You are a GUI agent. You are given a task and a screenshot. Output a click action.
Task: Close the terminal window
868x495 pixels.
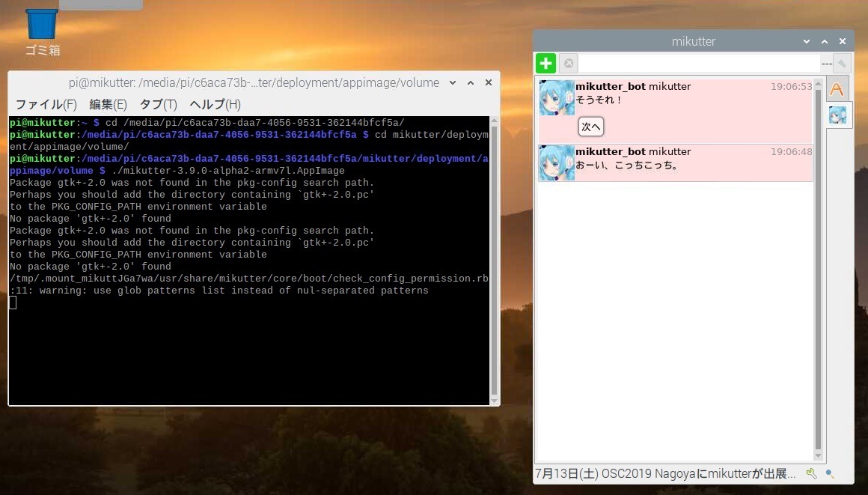[x=488, y=82]
